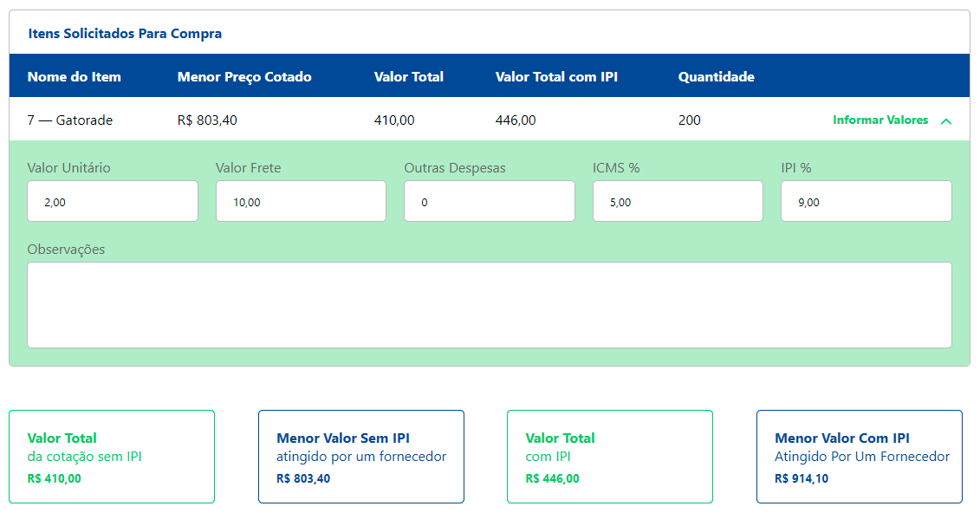Click 'Atingido Por Um Fornecedor' in Com IPI card
Screen dimensions: 980x513
click(862, 457)
